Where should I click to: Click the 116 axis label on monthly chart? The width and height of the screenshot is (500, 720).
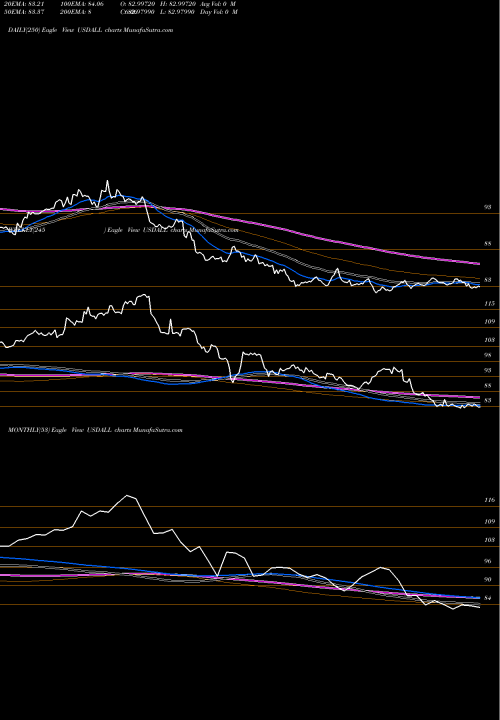pyautogui.click(x=489, y=500)
